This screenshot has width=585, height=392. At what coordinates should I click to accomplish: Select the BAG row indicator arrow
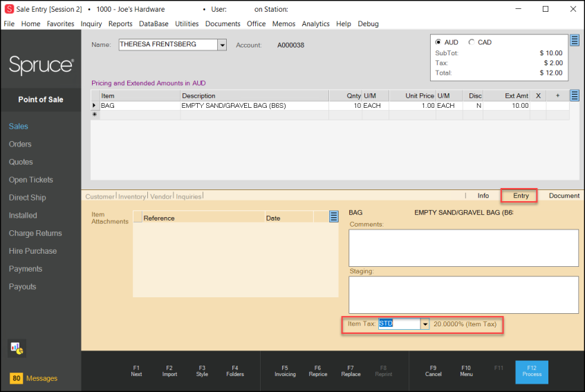95,106
